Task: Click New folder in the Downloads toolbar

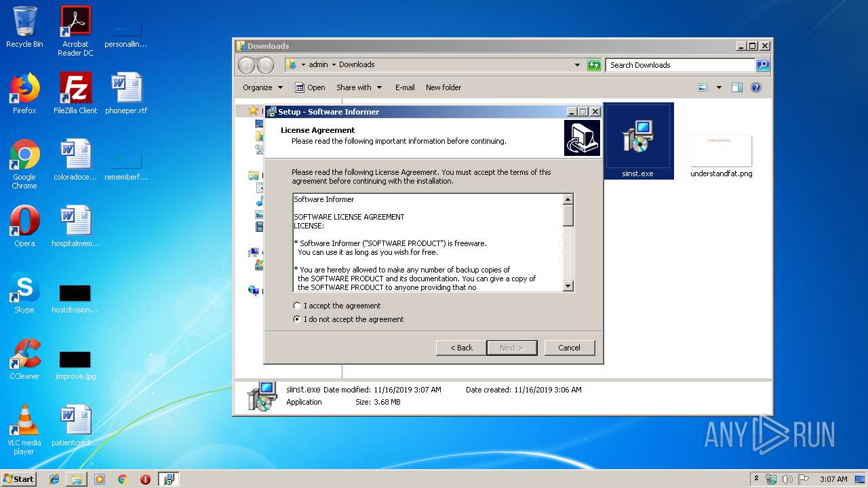Action: [x=443, y=87]
